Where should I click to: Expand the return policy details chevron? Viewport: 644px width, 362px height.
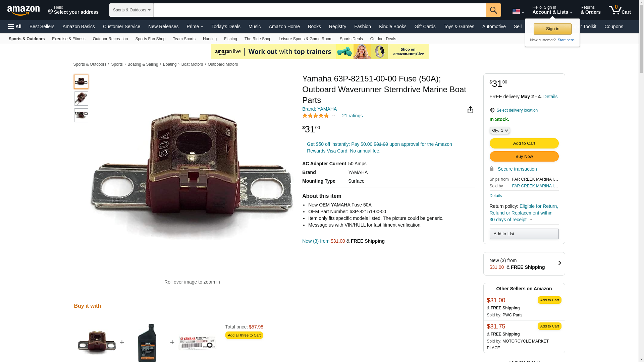click(x=531, y=220)
